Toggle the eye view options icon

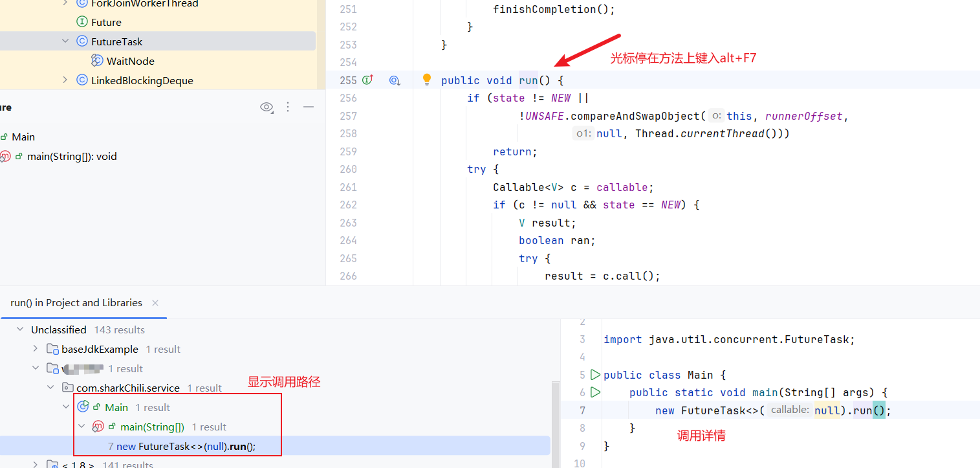(267, 107)
